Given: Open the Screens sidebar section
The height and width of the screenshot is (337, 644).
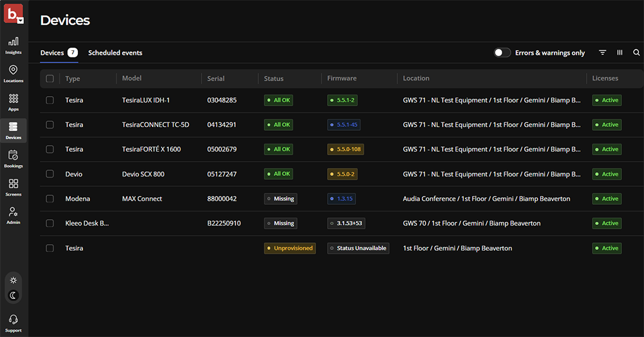Looking at the screenshot, I should click(x=13, y=188).
